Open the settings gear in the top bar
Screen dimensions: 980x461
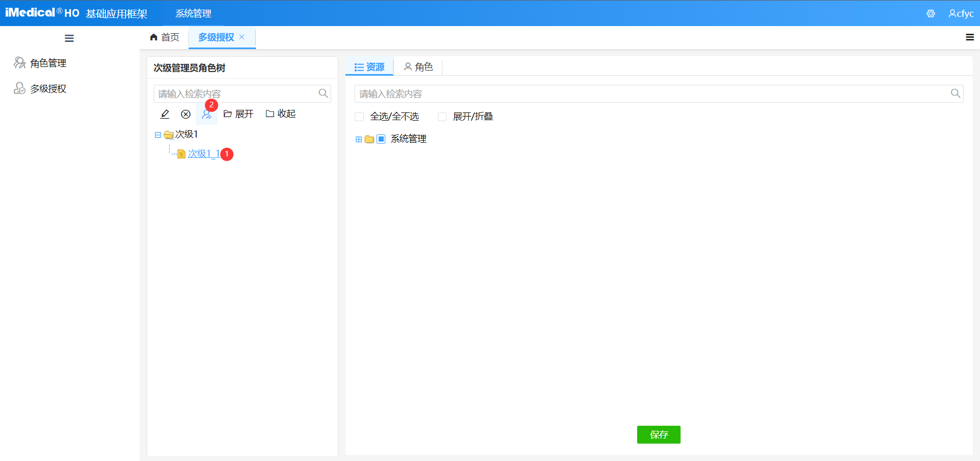pyautogui.click(x=930, y=13)
